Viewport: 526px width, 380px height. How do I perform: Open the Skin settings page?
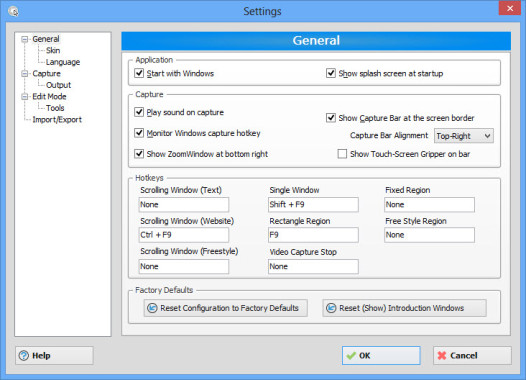point(53,51)
